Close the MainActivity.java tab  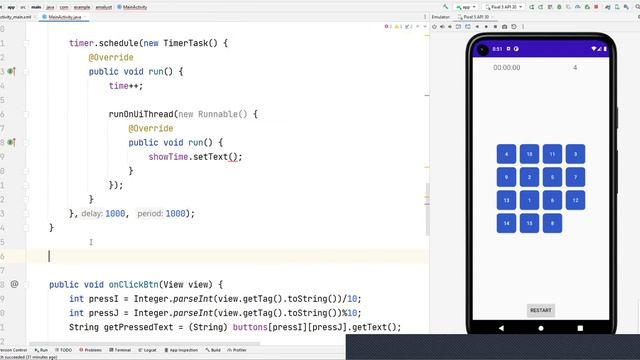point(85,17)
